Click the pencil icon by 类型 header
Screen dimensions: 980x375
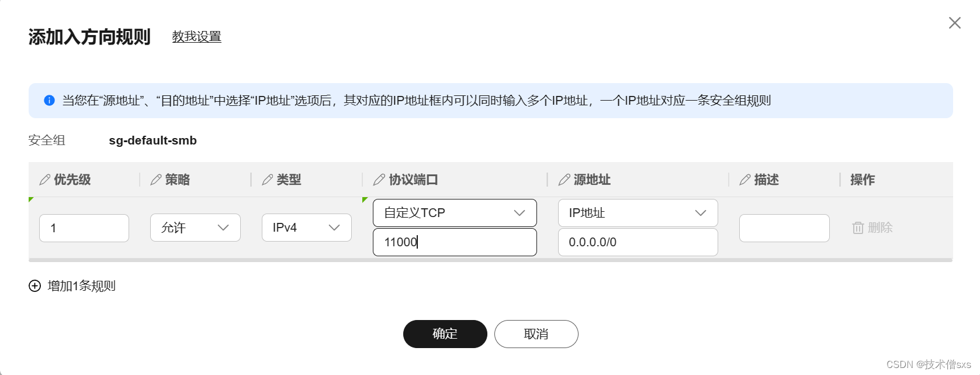coord(268,180)
